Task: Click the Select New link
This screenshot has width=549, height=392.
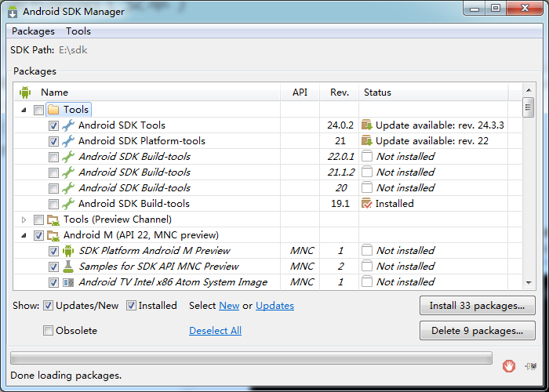Action: 229,306
